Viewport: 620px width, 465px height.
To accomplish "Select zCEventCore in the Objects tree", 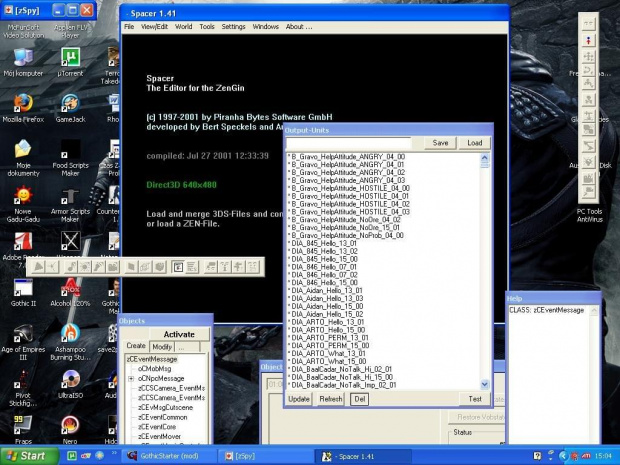I will 157,427.
